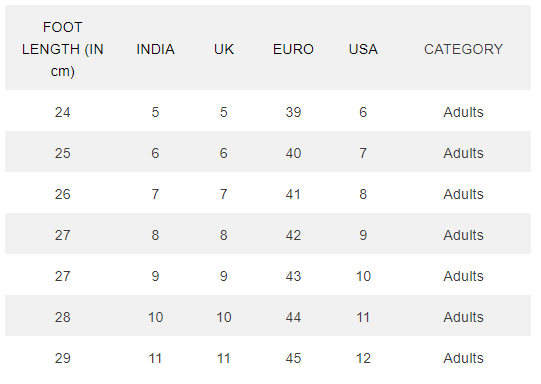541x384 pixels.
Task: Click foot length 29 cell
Action: (x=62, y=358)
